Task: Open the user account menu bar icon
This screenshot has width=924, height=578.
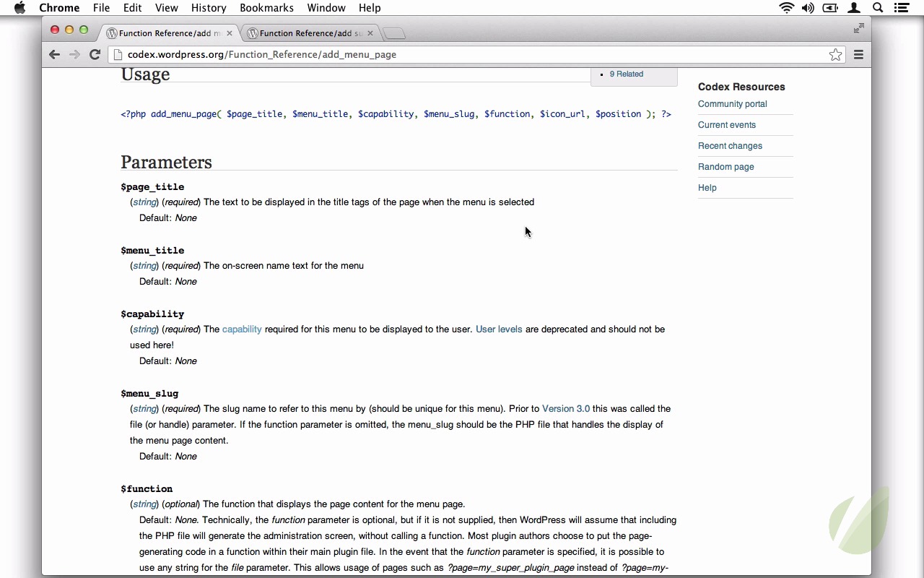Action: (x=854, y=8)
